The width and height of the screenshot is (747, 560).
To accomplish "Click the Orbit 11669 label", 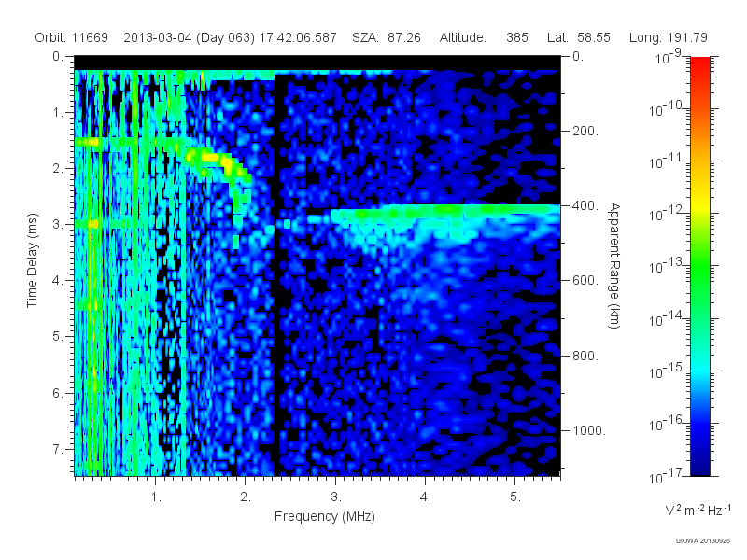I will 72,37.
